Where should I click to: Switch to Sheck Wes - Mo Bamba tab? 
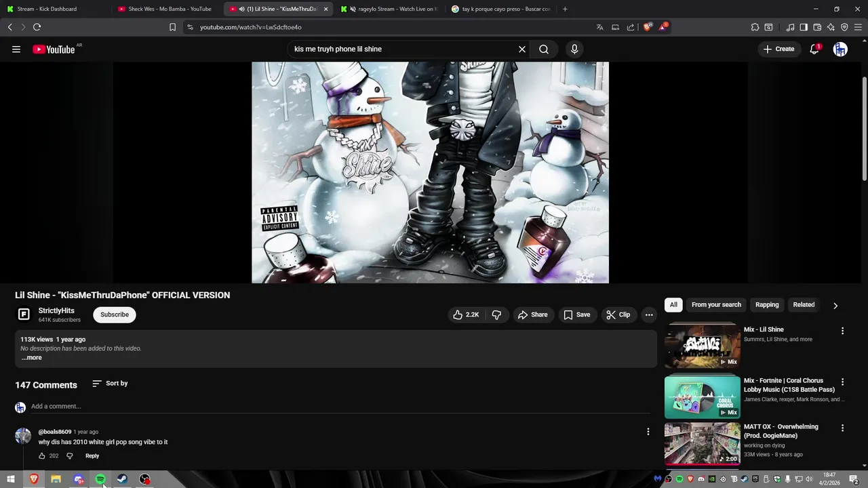click(x=167, y=9)
